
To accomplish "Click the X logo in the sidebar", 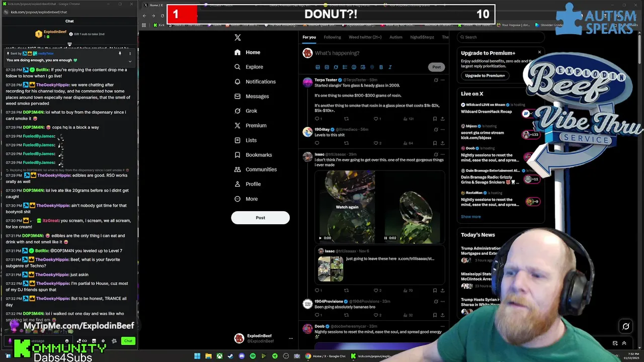I will pos(237,37).
